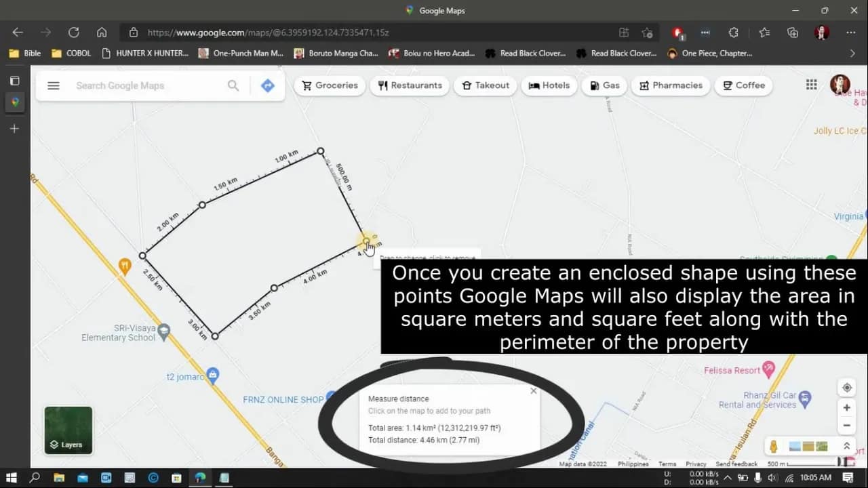868x488 pixels.
Task: Open the Google Maps hamburger menu
Action: [x=54, y=85]
